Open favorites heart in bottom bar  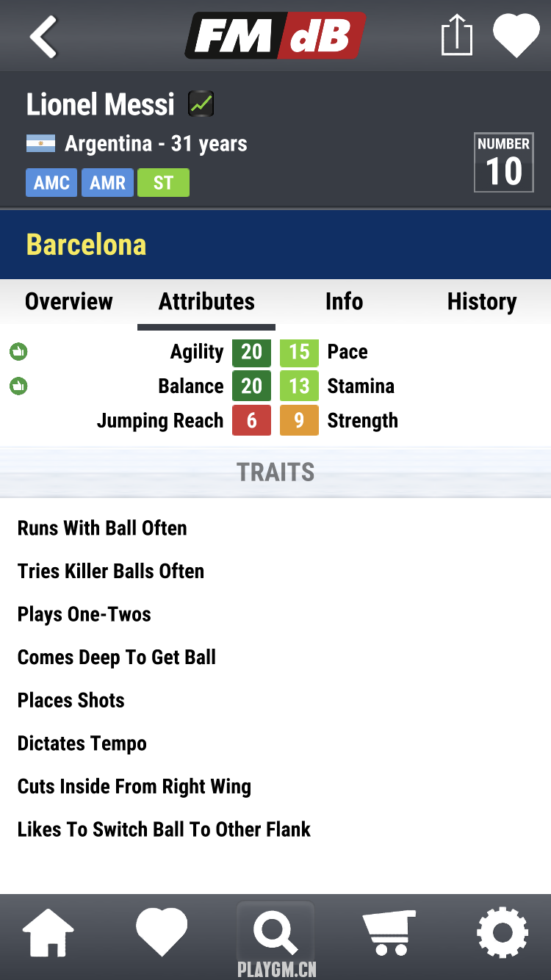coord(162,932)
